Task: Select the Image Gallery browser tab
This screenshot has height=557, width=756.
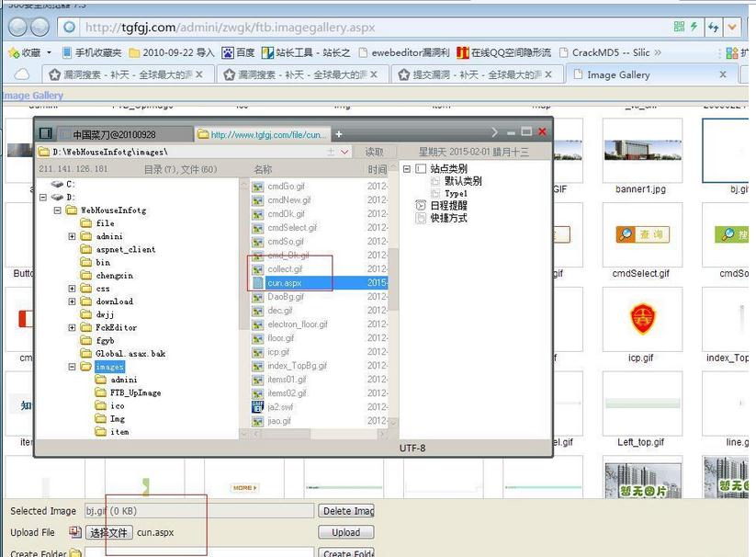Action: 651,74
